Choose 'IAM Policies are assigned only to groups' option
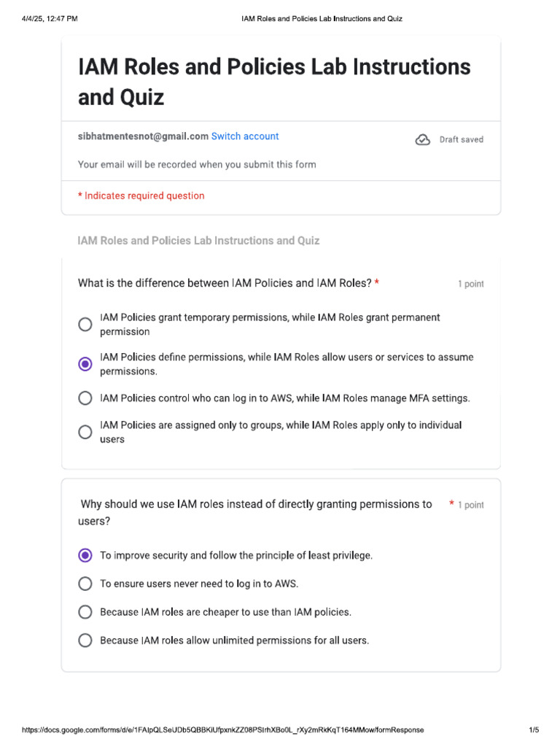 [85, 432]
